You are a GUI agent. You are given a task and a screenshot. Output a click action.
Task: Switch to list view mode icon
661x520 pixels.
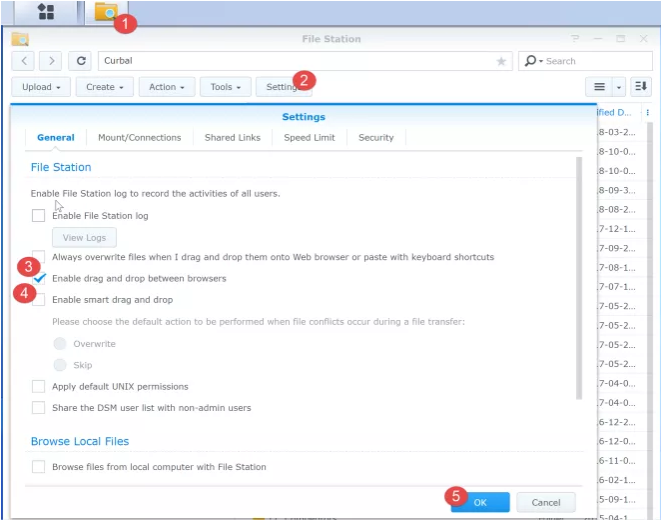[x=596, y=87]
